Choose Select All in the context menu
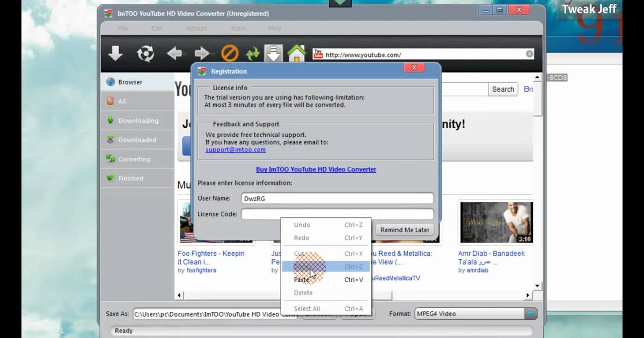 pyautogui.click(x=326, y=308)
